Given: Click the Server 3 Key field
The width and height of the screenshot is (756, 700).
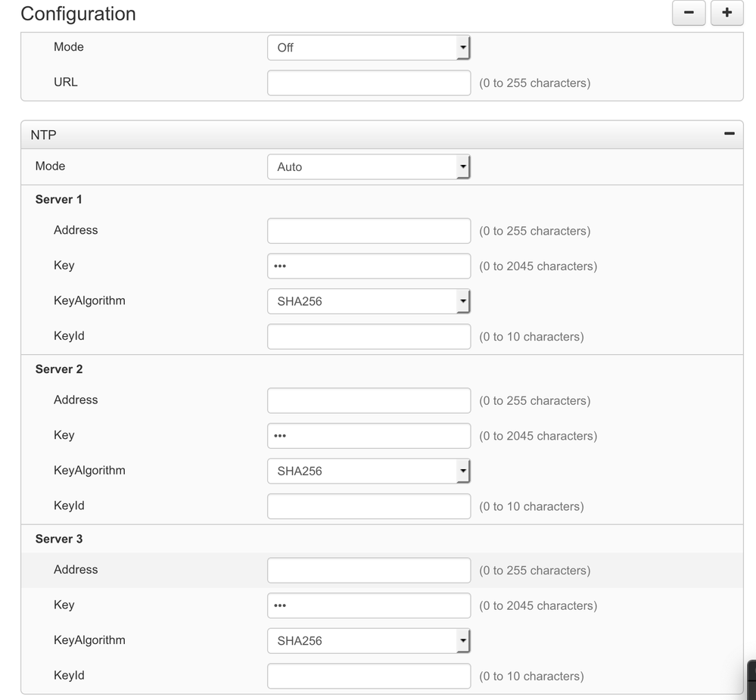Looking at the screenshot, I should point(369,605).
